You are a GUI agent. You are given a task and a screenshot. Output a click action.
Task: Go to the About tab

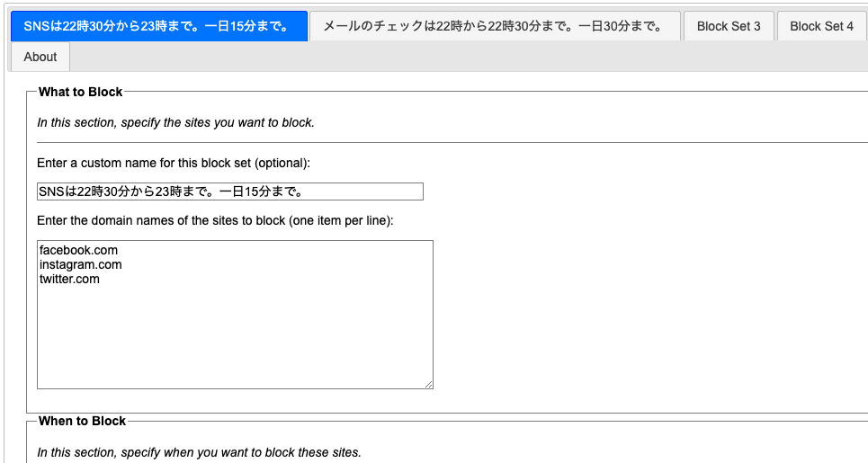point(40,57)
